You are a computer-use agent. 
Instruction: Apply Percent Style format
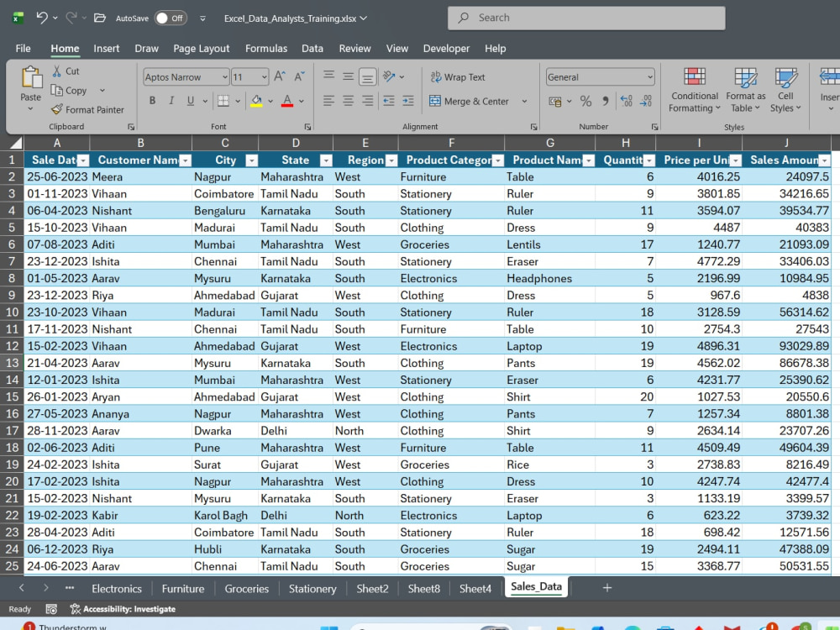point(586,101)
